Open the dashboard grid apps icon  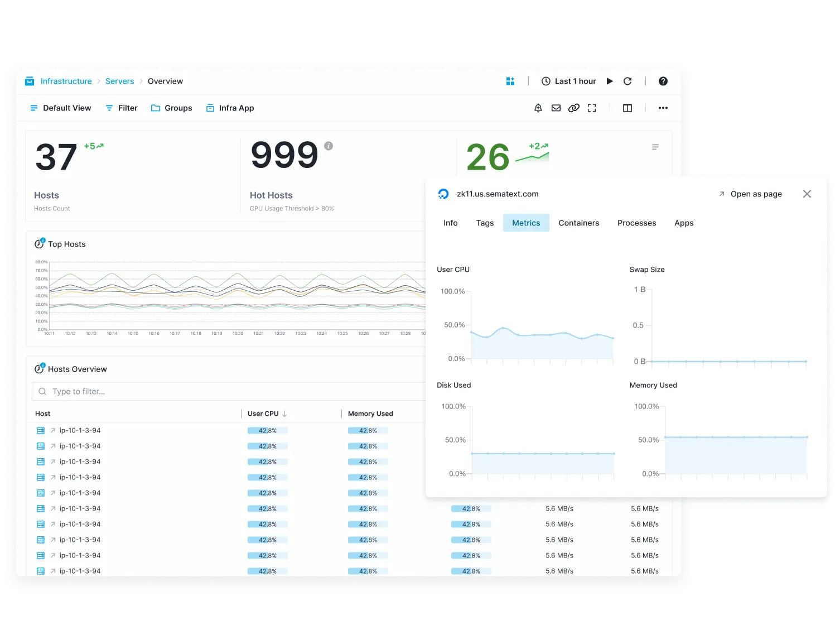pyautogui.click(x=510, y=81)
